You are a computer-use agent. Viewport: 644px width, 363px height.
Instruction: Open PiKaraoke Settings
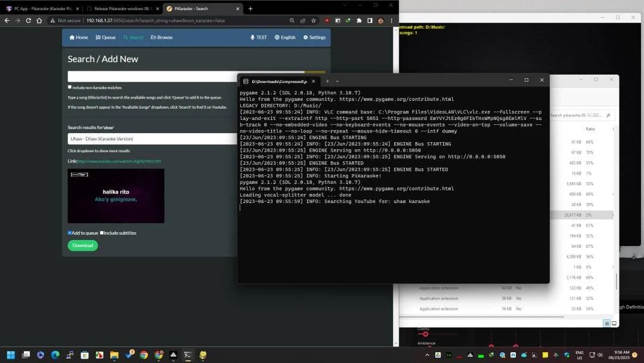point(314,38)
